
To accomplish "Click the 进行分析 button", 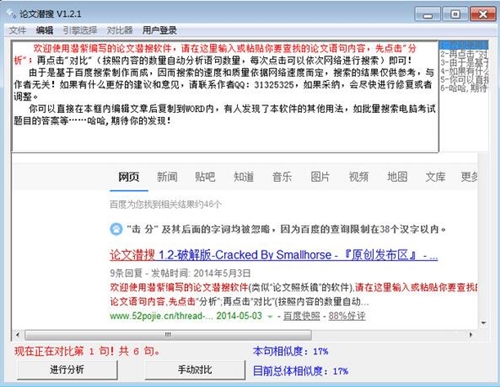I will click(67, 370).
